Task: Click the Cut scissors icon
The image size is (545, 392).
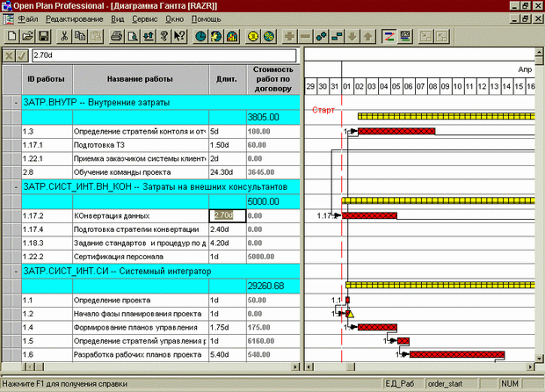Action: click(64, 36)
